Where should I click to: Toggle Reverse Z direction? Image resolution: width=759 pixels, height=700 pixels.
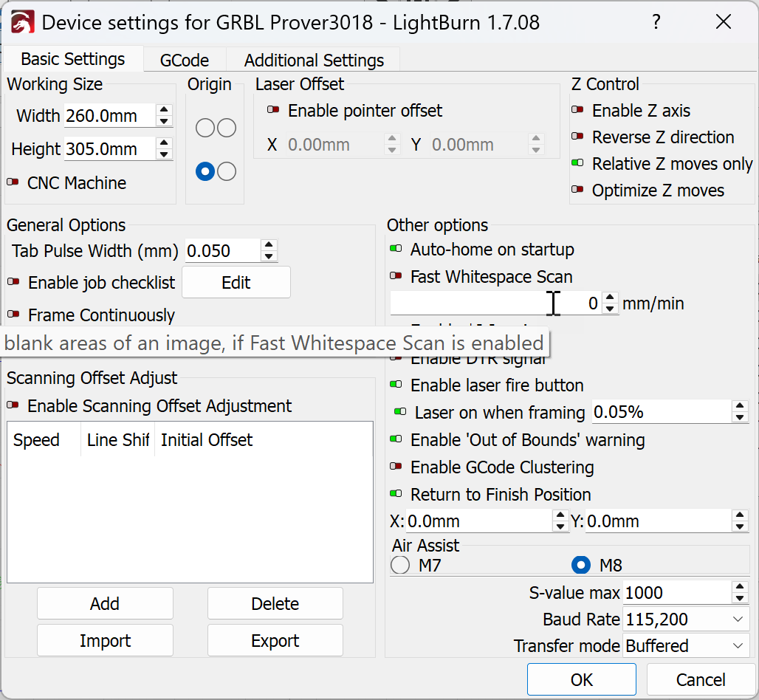click(577, 137)
